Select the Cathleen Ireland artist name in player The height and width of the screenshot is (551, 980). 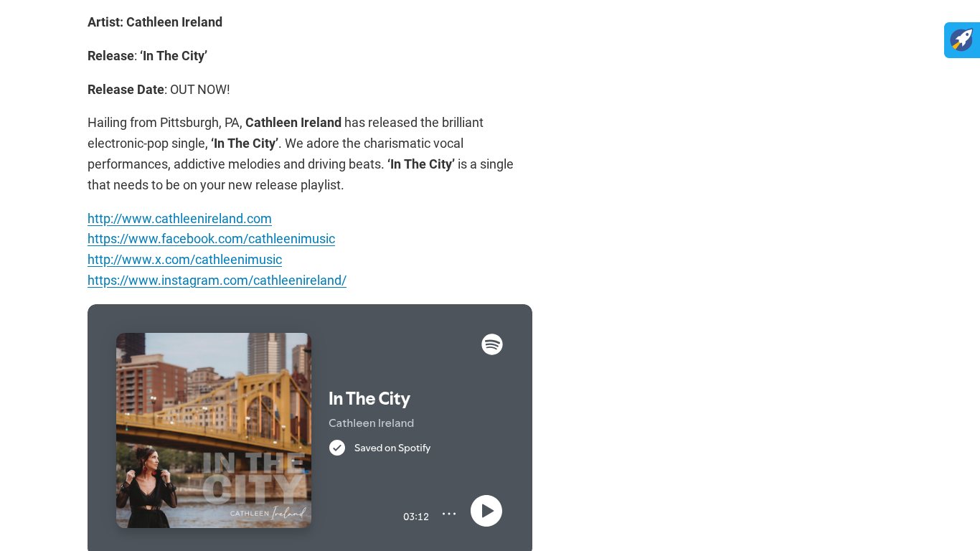click(x=371, y=423)
